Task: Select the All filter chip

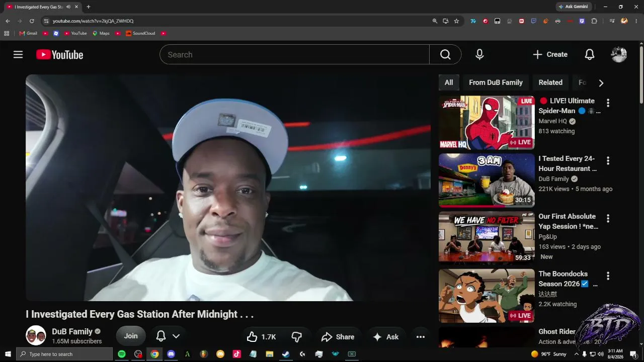Action: tap(449, 82)
